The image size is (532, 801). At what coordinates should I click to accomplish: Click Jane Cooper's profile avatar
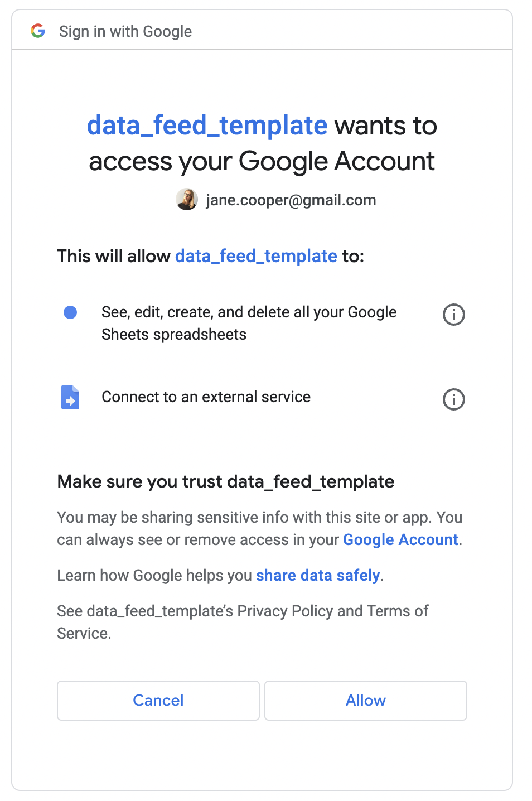point(187,200)
